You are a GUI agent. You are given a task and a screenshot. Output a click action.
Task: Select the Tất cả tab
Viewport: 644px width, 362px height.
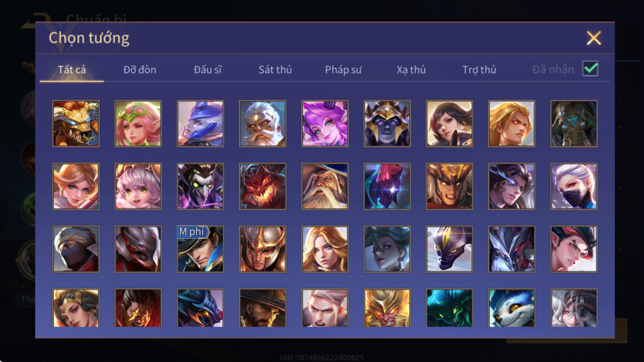tap(72, 70)
